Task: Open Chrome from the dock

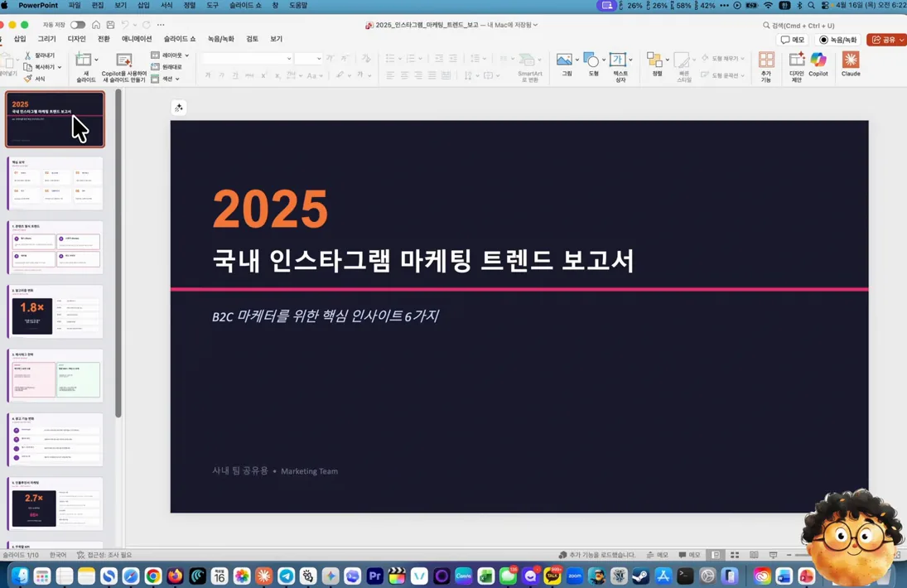Action: (x=152, y=576)
